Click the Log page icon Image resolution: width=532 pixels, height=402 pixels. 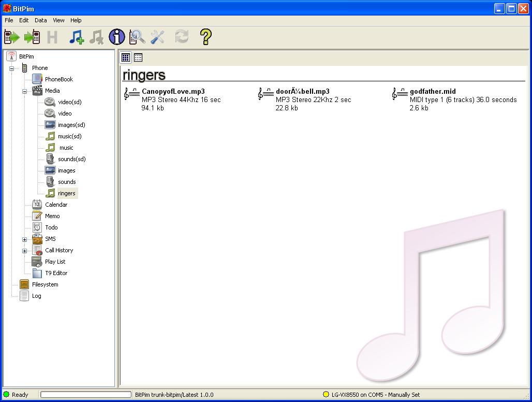pos(24,296)
